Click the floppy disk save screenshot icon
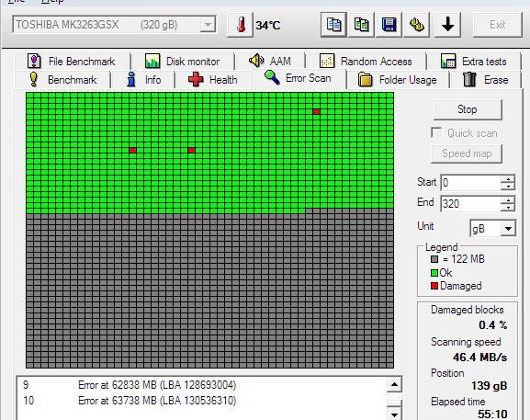 [389, 25]
